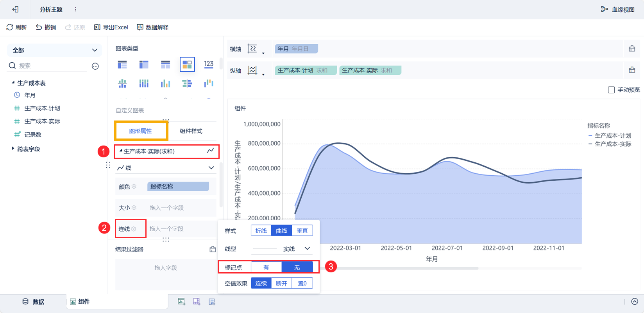Viewport: 644px width, 313px height.
Task: Select the 交叉表 cross table chart type
Action: (144, 64)
